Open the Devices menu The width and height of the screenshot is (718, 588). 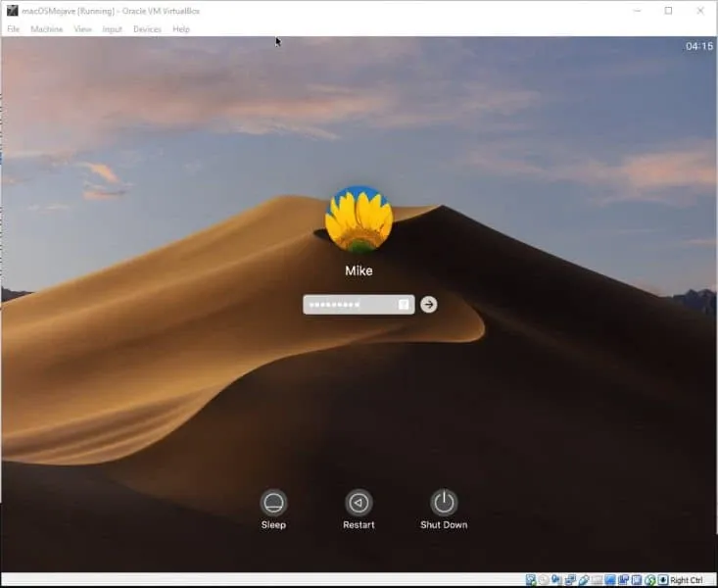coord(147,28)
